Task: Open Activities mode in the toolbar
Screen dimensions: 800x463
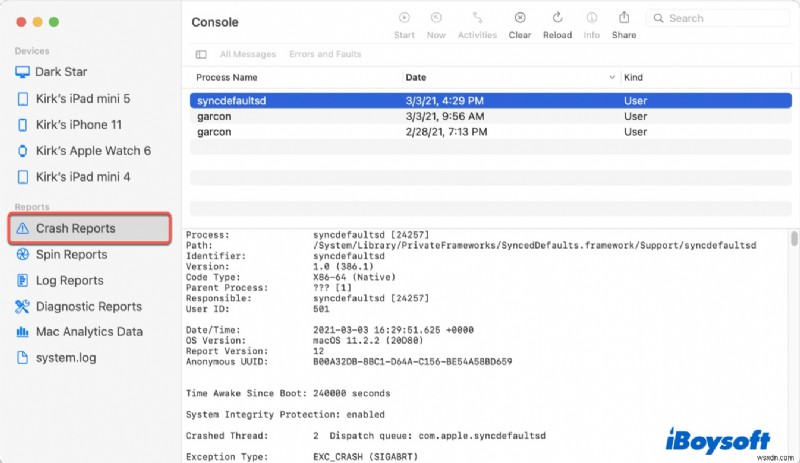Action: [x=477, y=18]
